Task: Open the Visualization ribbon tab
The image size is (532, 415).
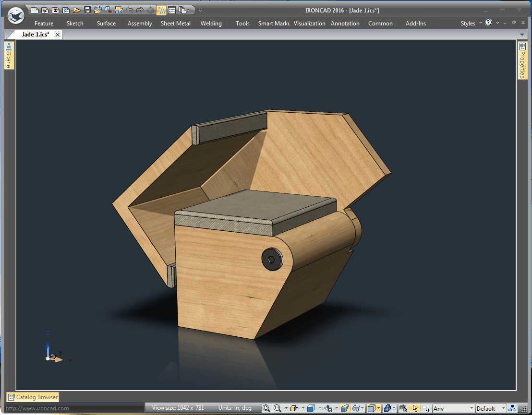Action: [309, 24]
